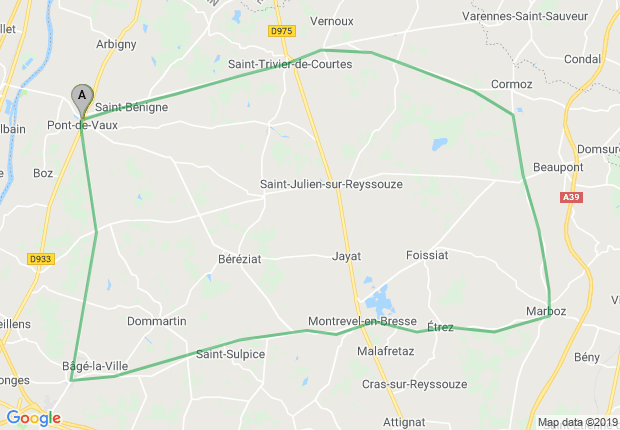Screen dimensions: 620x430
Task: Select the Pont-de-Vaux town label
Action: point(82,125)
